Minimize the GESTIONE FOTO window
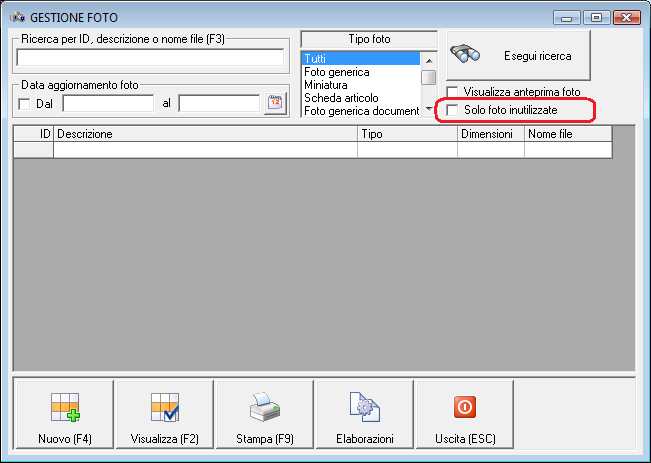 (567, 18)
